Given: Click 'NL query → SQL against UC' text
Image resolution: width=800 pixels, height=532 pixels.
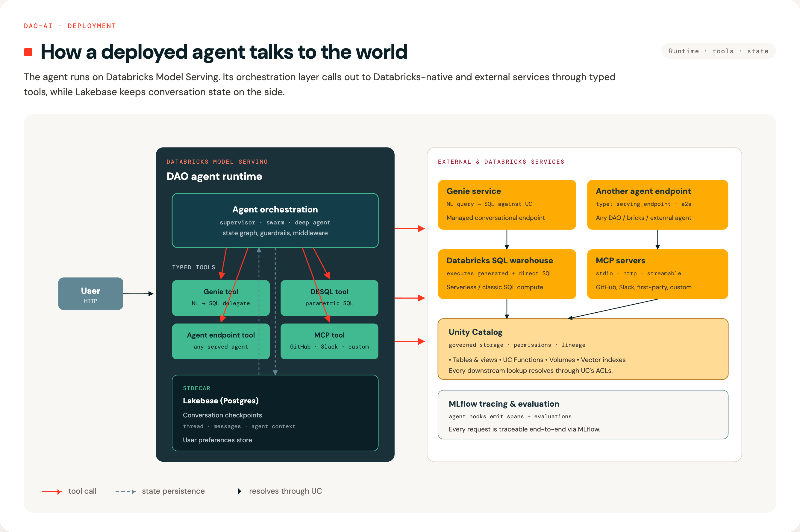Looking at the screenshot, I should (x=489, y=204).
